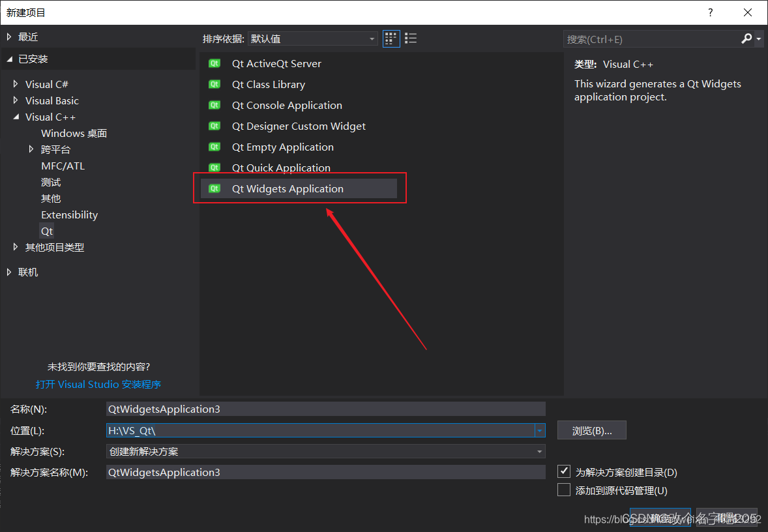Click the Qt icon beside Qt Empty Application
The width and height of the screenshot is (768, 532).
214,147
